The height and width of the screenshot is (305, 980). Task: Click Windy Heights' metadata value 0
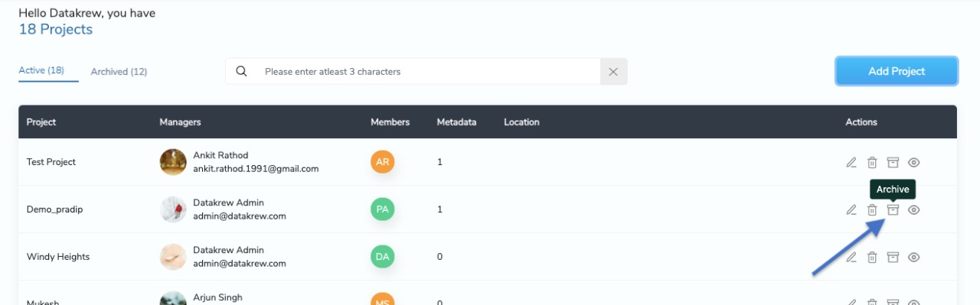pyautogui.click(x=439, y=257)
